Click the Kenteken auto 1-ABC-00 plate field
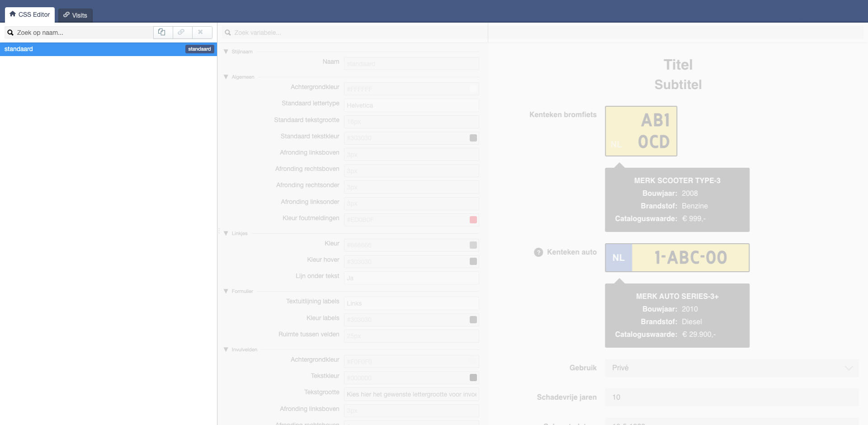 [x=677, y=258]
